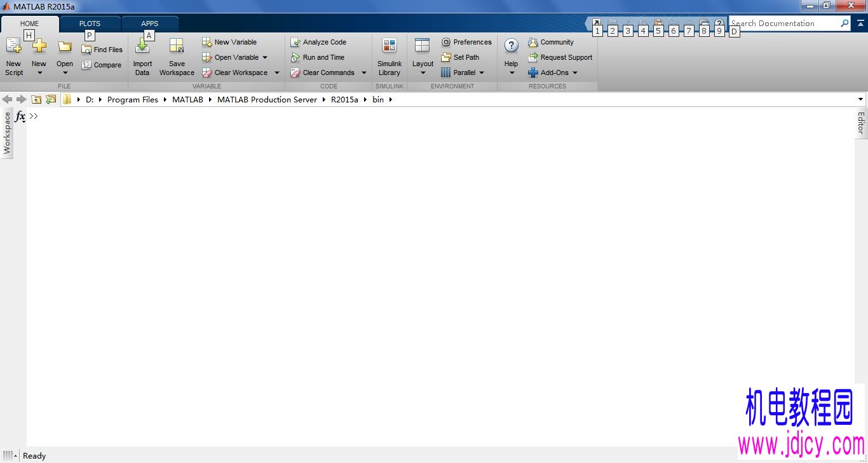Open the Parallel dropdown menu
868x463 pixels.
pos(482,73)
